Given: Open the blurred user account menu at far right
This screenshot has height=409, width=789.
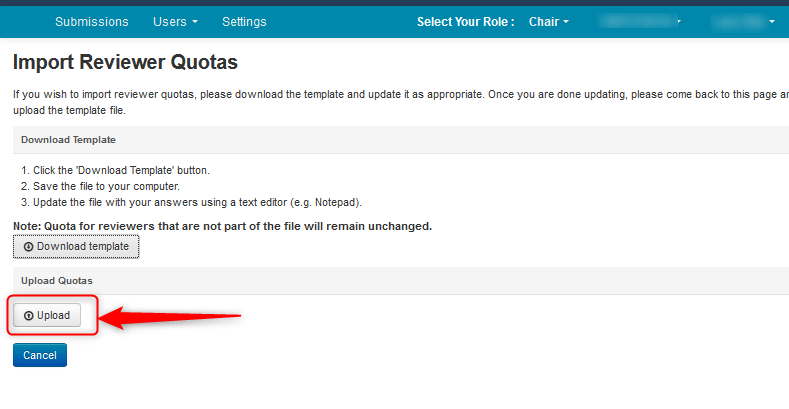Looking at the screenshot, I should 742,21.
